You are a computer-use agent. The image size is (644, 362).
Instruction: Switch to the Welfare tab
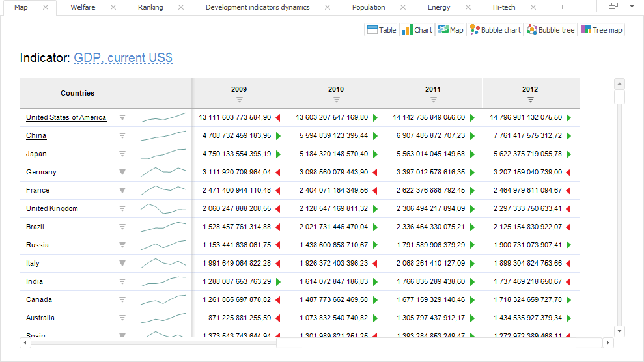[x=83, y=7]
